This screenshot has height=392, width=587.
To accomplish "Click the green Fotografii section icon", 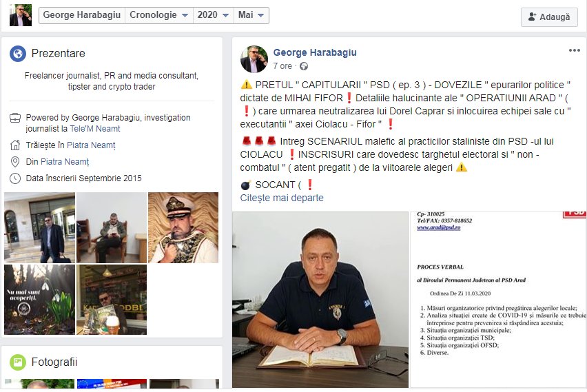I will (x=18, y=362).
